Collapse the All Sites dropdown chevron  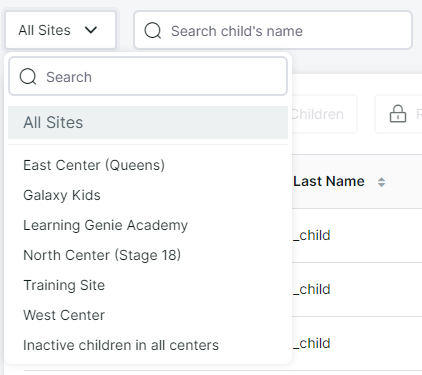click(91, 30)
